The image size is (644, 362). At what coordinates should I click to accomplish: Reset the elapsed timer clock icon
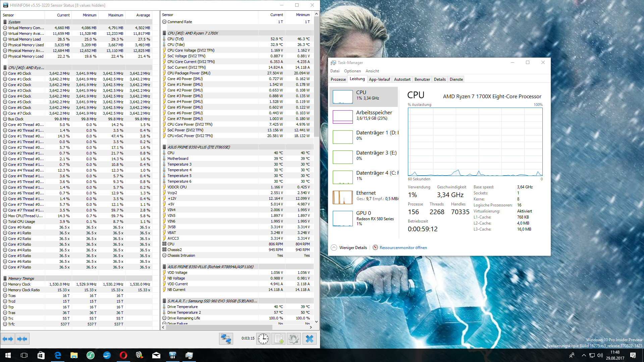[x=263, y=339]
